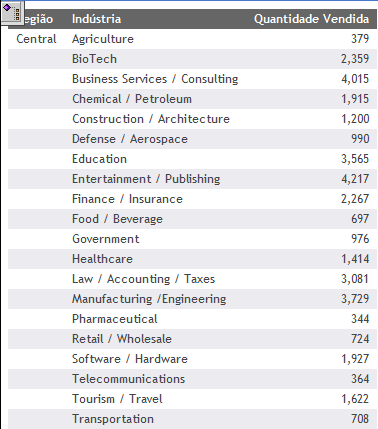Image resolution: width=378 pixels, height=429 pixels.
Task: Click Entertainment / Publishing cell
Action: point(146,179)
